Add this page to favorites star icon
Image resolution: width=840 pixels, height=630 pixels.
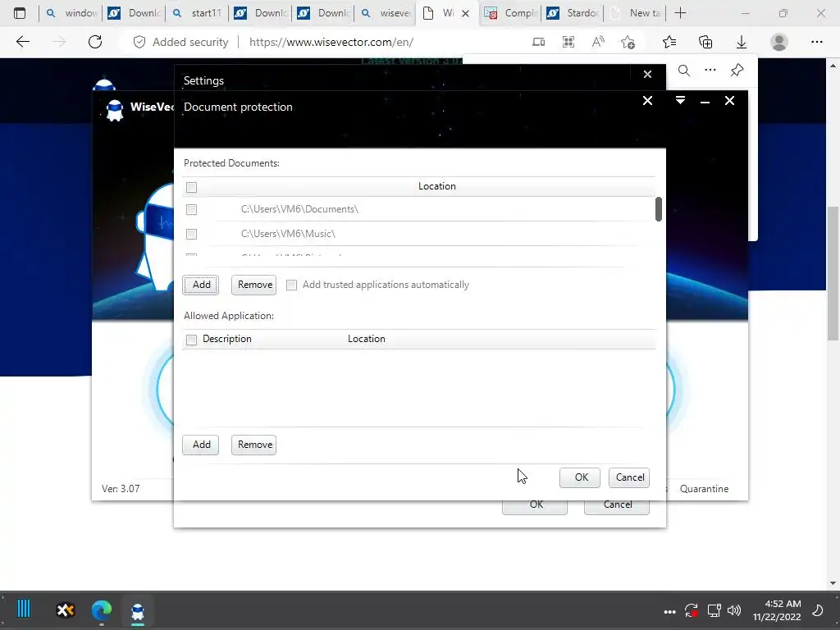628,42
